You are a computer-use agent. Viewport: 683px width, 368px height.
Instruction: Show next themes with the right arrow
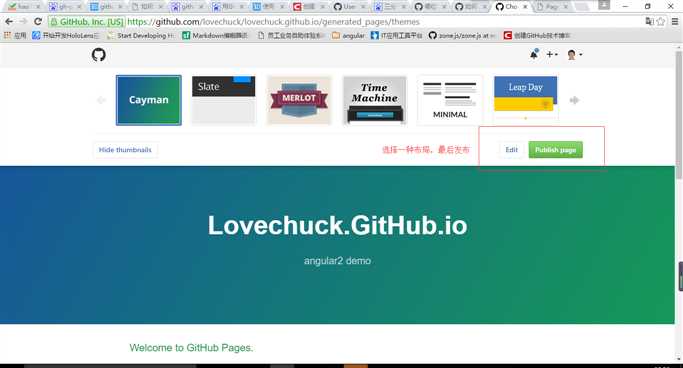574,100
